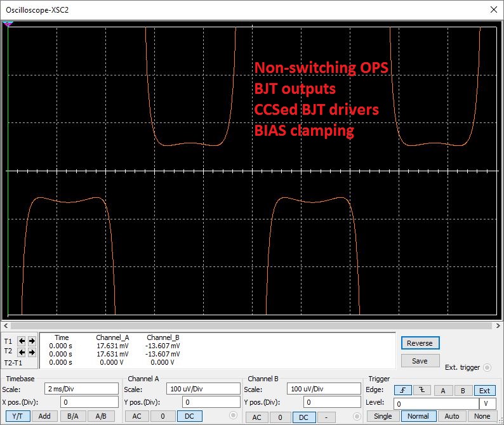504x425 pixels.
Task: Click Timebase X pos. field
Action: click(90, 402)
